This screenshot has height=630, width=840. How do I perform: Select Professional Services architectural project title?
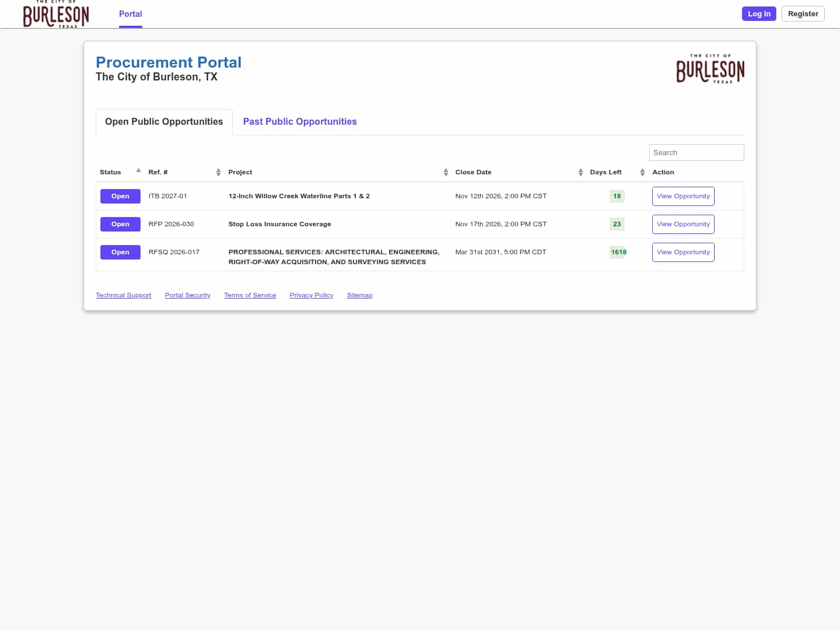pyautogui.click(x=334, y=257)
